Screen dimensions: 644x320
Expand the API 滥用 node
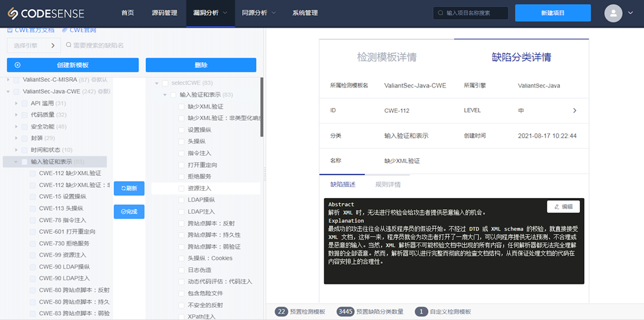coord(16,103)
